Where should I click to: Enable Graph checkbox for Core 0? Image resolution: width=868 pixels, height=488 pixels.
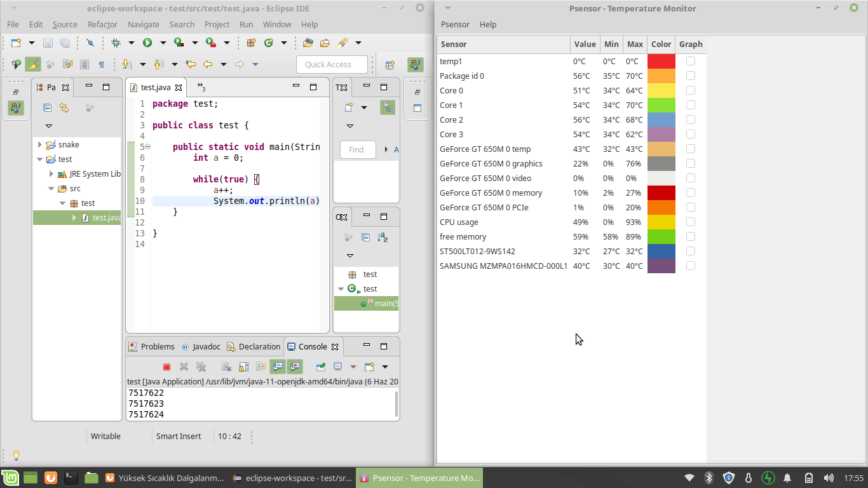pos(691,90)
